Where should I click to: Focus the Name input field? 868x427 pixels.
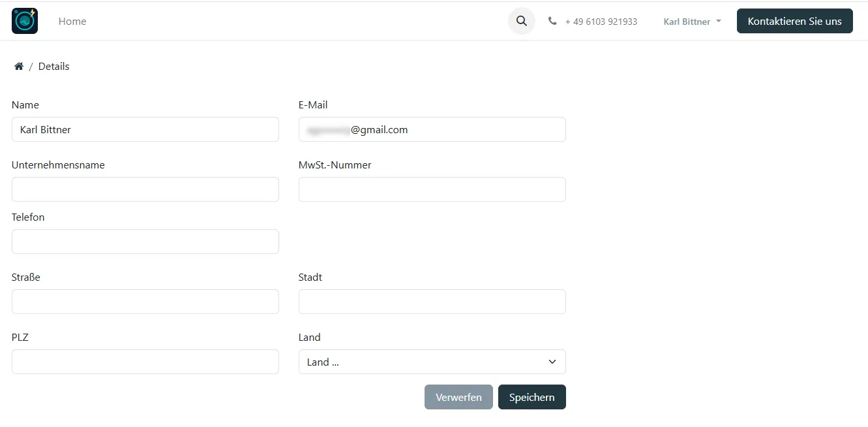(145, 129)
